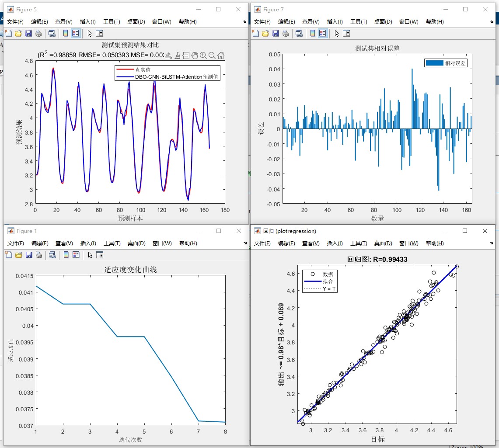Minimize the Figure 1 window

pos(199,231)
